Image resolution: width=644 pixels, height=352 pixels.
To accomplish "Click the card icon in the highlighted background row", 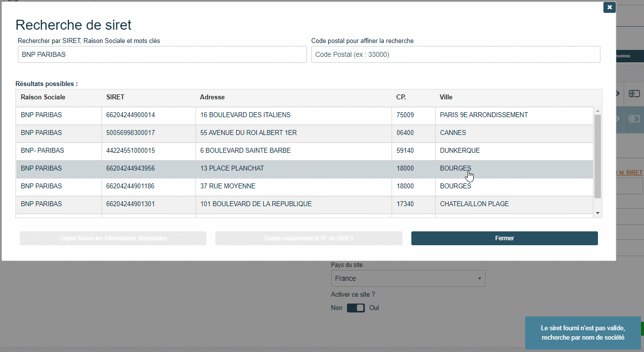I will (x=634, y=119).
